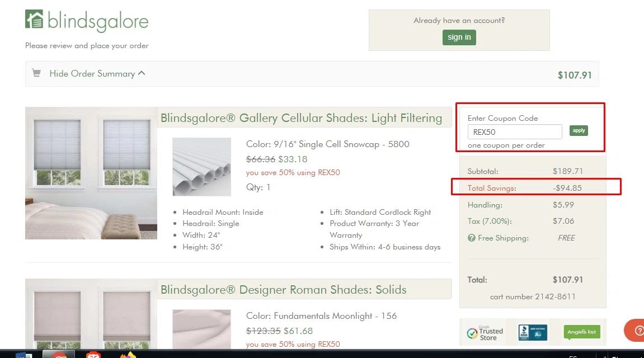Click the Total Savings -$94.85 amount

coord(567,188)
